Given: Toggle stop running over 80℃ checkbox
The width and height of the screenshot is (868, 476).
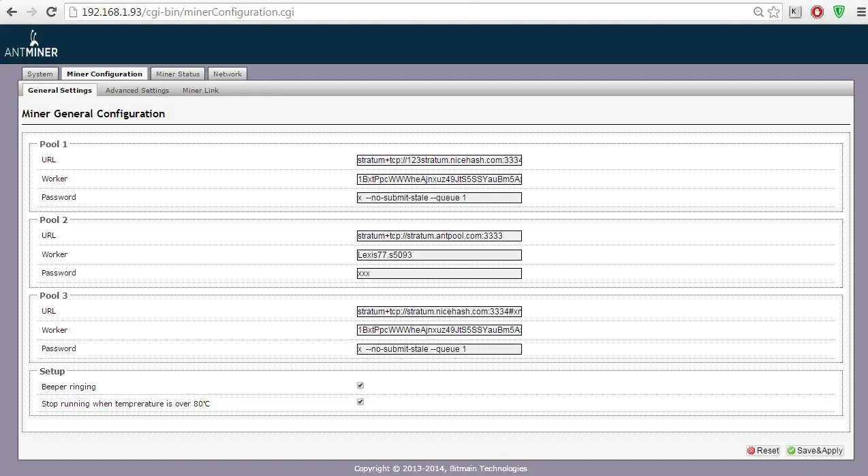Looking at the screenshot, I should [x=360, y=402].
